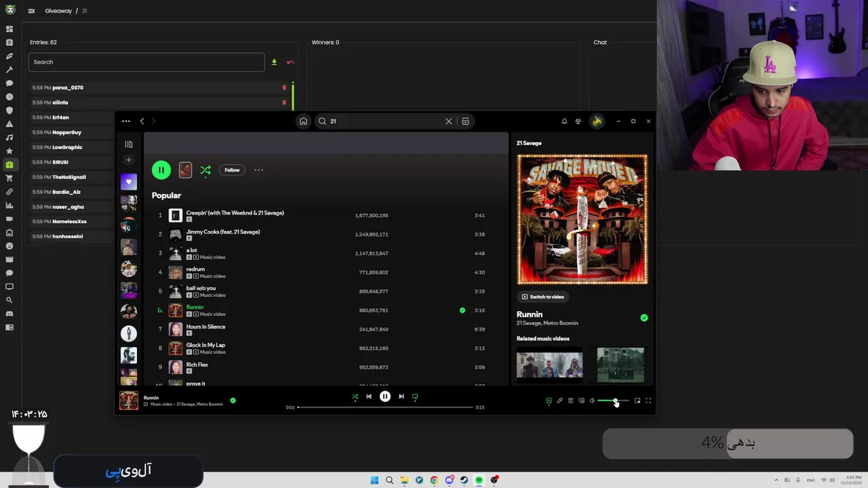Download the giveaway entries list
The width and height of the screenshot is (868, 488).
(274, 62)
